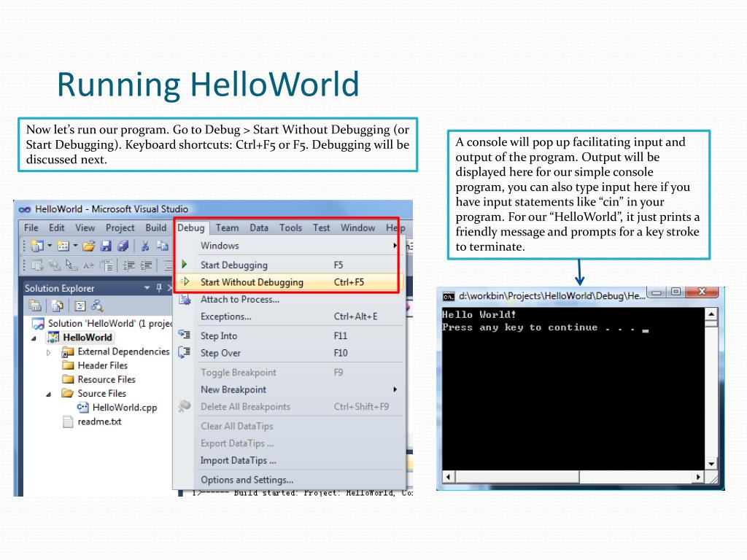Select the Header Files folder
Viewport: 747px width, 560px height.
point(96,365)
